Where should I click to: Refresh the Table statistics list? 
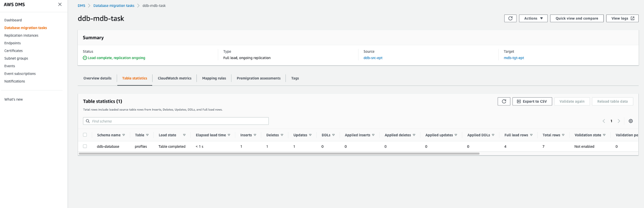click(504, 101)
